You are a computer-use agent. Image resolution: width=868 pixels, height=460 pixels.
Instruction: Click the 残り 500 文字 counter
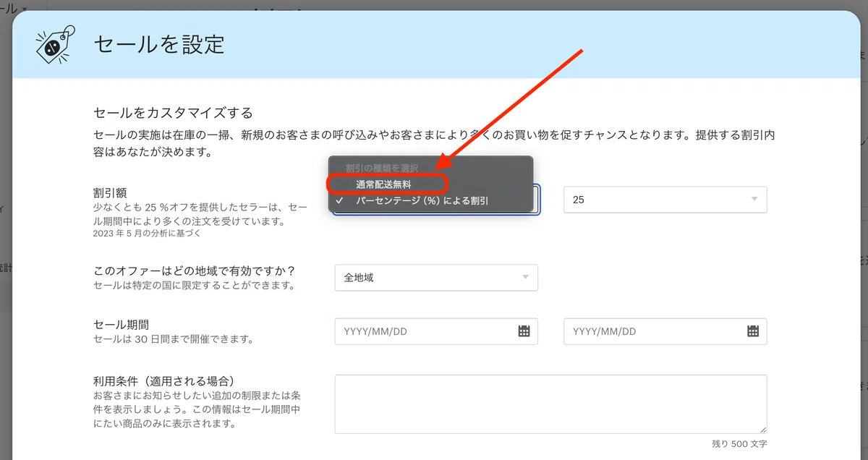coord(740,443)
